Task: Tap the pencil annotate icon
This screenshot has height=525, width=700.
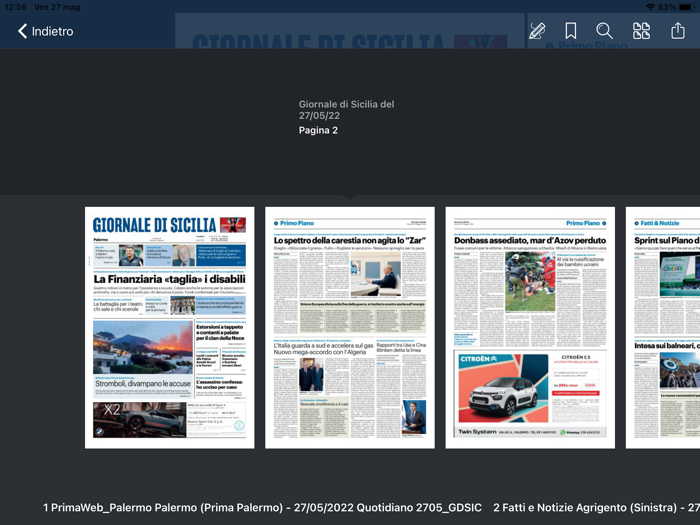Action: 537,31
